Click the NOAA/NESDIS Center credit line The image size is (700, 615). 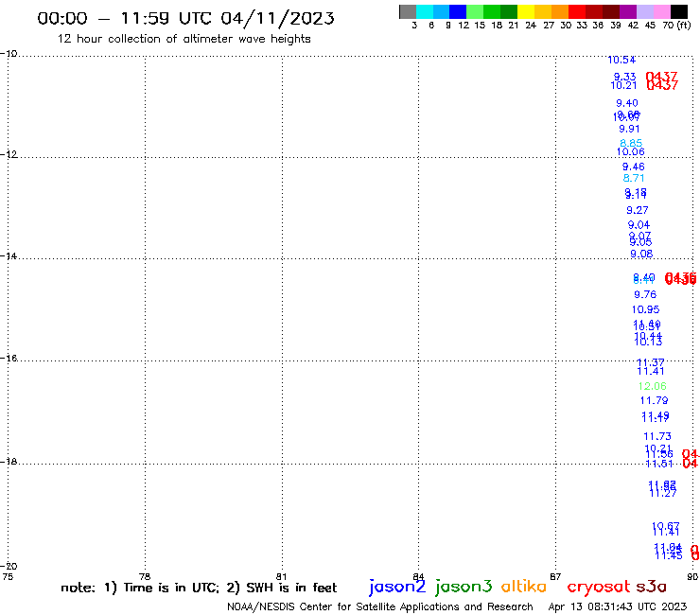tap(380, 606)
